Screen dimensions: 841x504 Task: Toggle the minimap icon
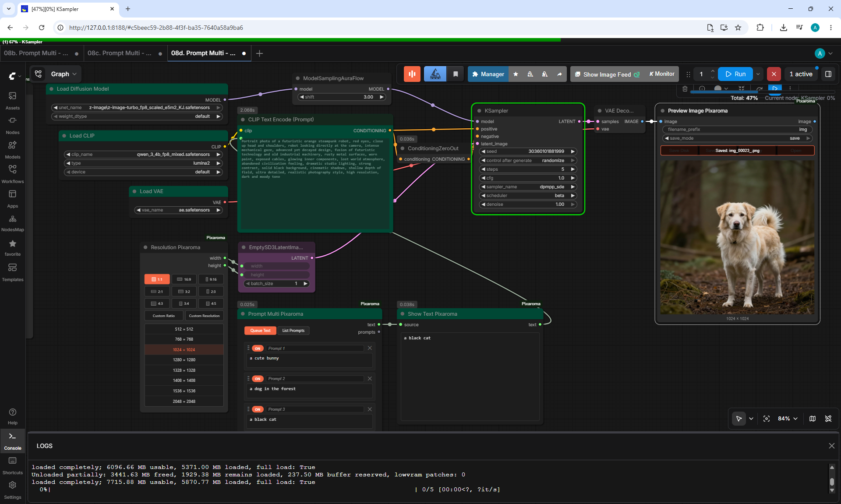coord(813,419)
